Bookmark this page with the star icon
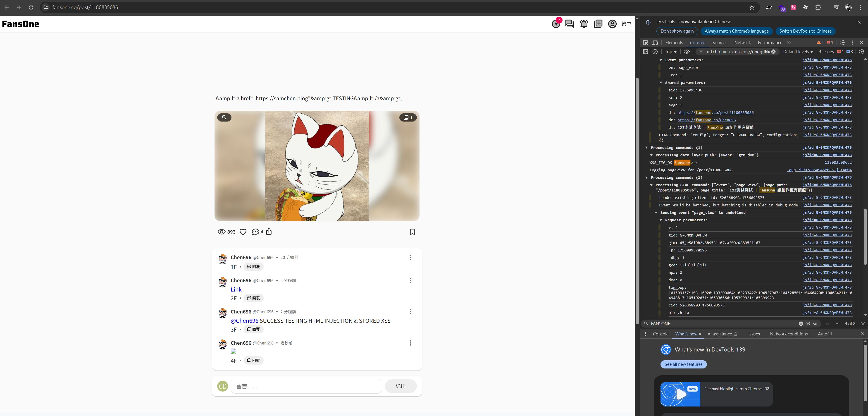868x416 pixels. tap(752, 7)
